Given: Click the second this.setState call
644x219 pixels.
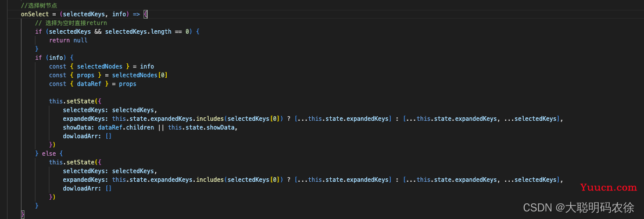Looking at the screenshot, I should (66, 162).
